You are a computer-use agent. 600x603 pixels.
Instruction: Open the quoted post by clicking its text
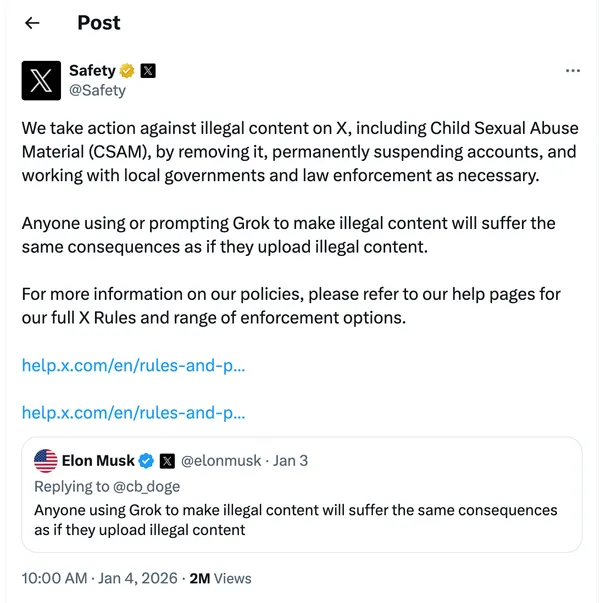pyautogui.click(x=295, y=520)
